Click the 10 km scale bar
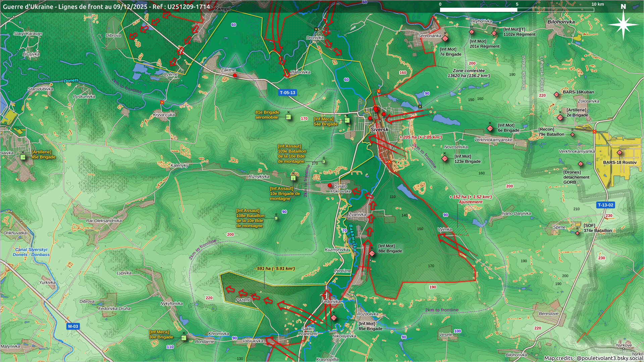 pos(517,10)
